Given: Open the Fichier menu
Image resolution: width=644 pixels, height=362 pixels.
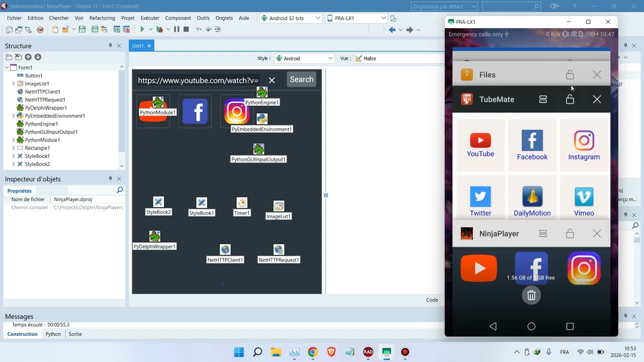Looking at the screenshot, I should click(14, 18).
